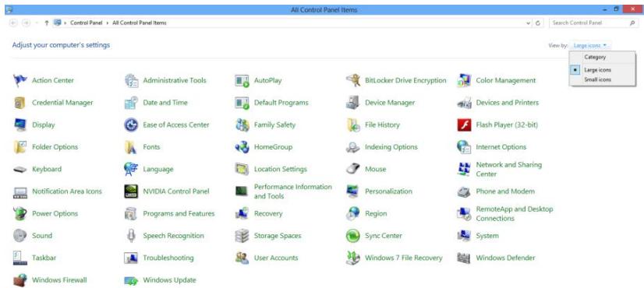The height and width of the screenshot is (288, 644).
Task: Click the Default Programs icon
Action: point(242,103)
